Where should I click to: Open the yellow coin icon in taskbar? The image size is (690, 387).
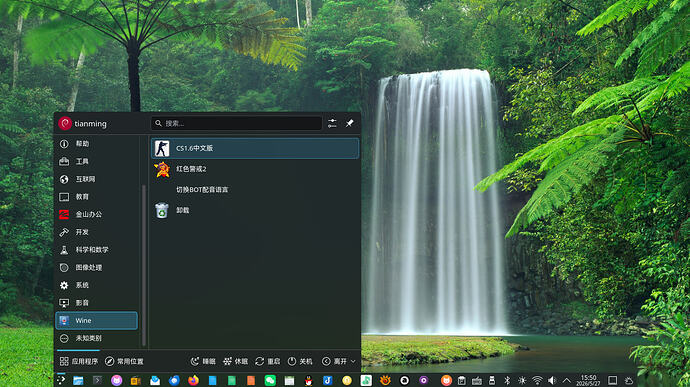(x=347, y=380)
